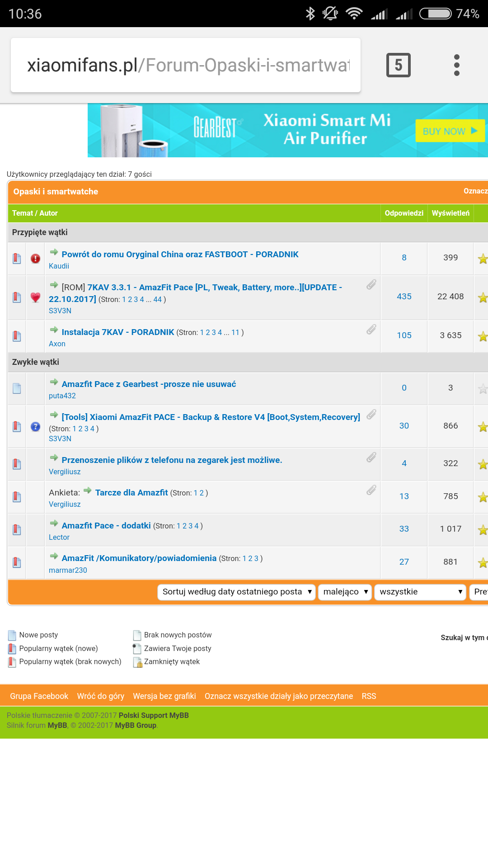Click the paperclip attachment icon on Instalacja 7KAV thread

pyautogui.click(x=371, y=330)
